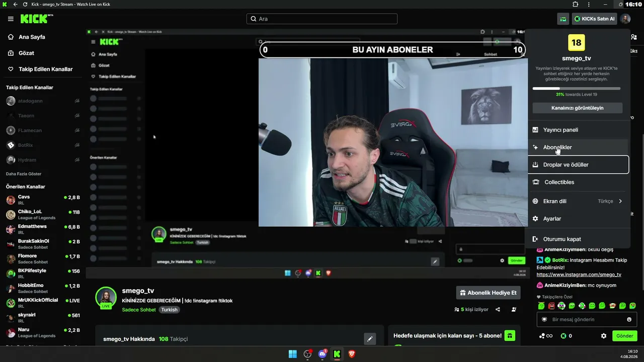644x362 pixels.
Task: Click the shield identity icon in chat input
Action: tap(544, 319)
